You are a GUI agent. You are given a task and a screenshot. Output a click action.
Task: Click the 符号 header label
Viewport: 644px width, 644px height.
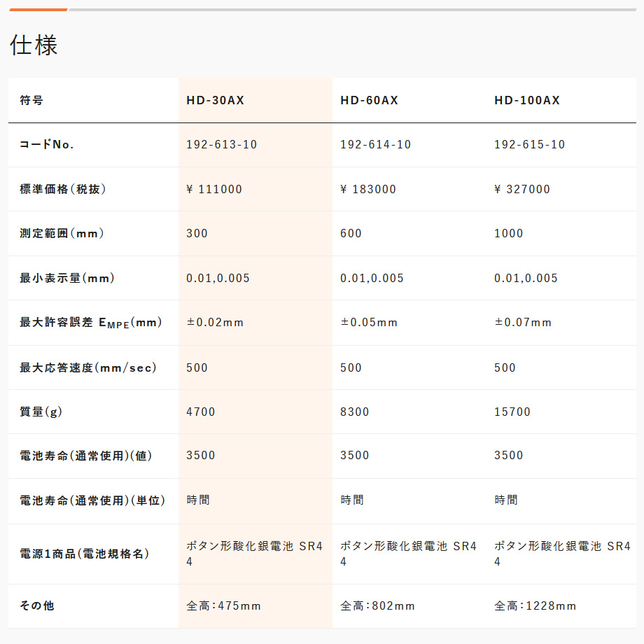31,100
